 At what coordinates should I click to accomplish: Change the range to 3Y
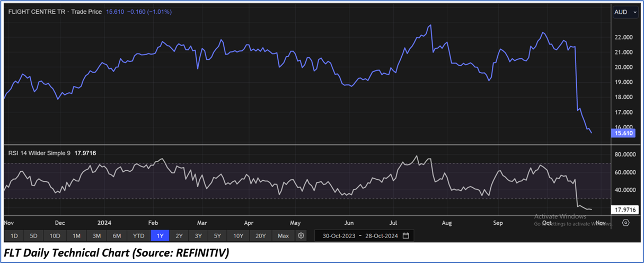(198, 235)
